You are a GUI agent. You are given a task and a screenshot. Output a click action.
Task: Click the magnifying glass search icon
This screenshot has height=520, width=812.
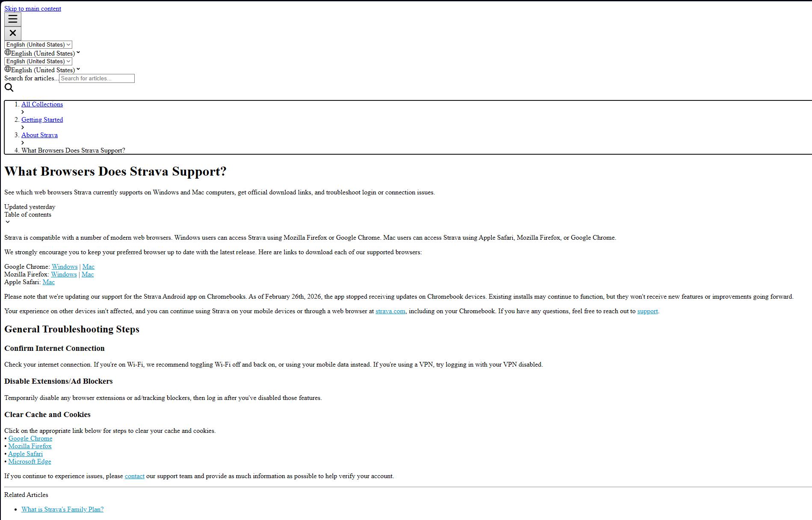[x=9, y=88]
